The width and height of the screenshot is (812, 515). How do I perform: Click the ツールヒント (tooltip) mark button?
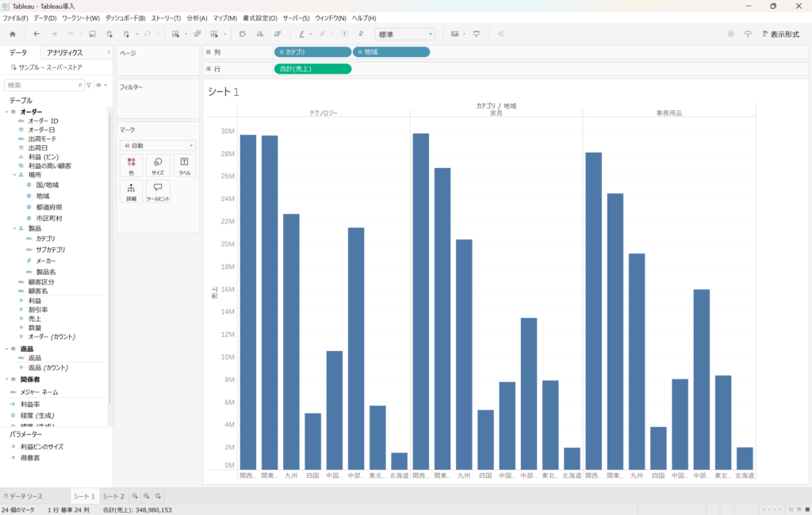coord(158,191)
